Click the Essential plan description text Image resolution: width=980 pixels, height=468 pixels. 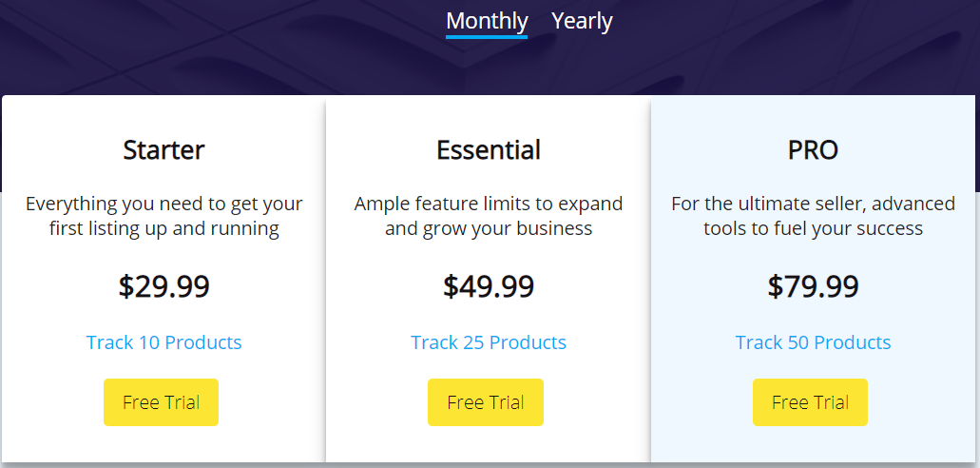(489, 216)
